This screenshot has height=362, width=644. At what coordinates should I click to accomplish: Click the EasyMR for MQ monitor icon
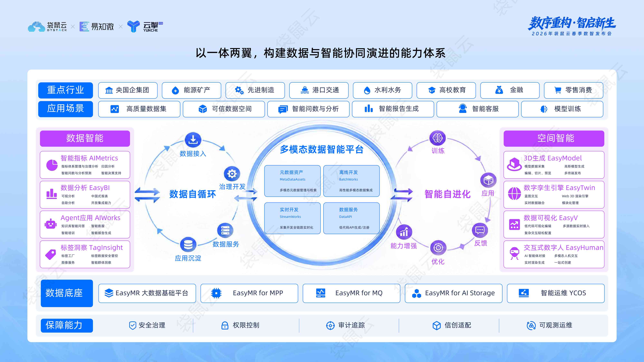(x=321, y=293)
